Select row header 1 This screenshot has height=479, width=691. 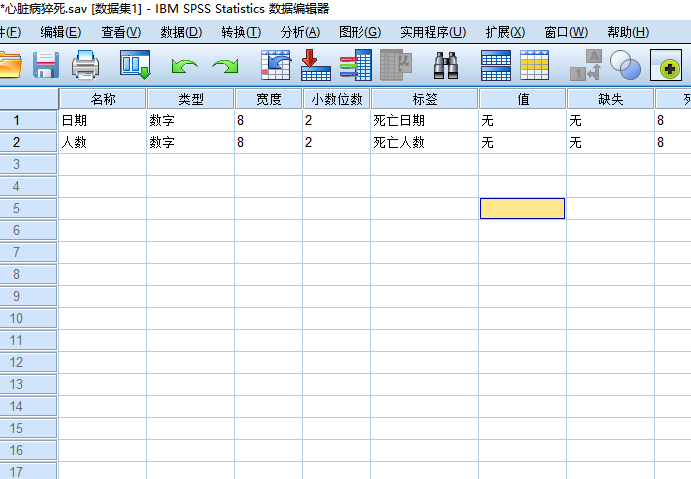[28, 120]
